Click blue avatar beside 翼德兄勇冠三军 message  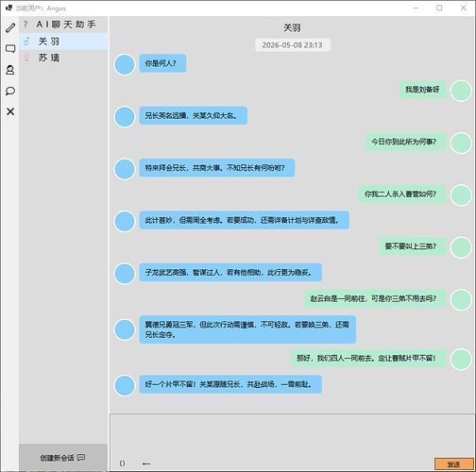pyautogui.click(x=125, y=329)
